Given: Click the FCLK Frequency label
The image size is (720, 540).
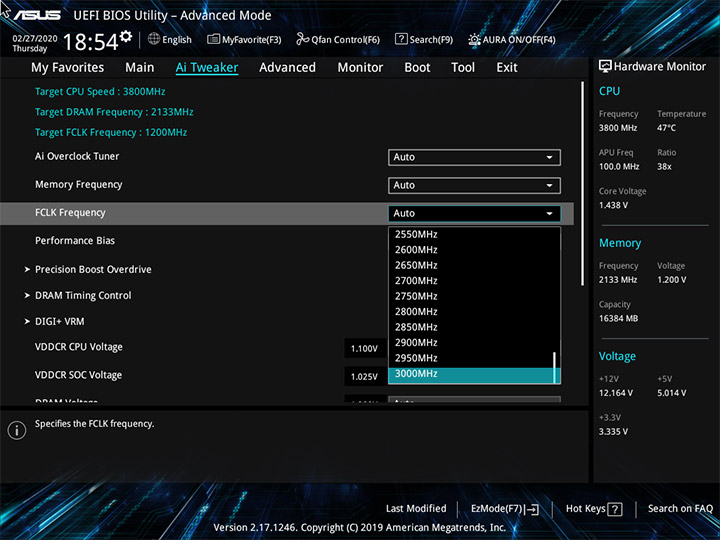Looking at the screenshot, I should (x=70, y=213).
